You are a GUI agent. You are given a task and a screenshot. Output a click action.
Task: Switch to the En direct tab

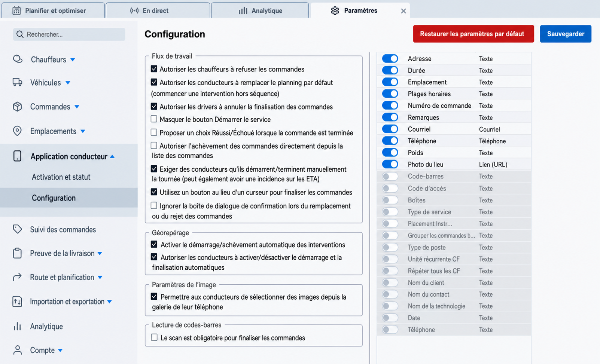158,10
